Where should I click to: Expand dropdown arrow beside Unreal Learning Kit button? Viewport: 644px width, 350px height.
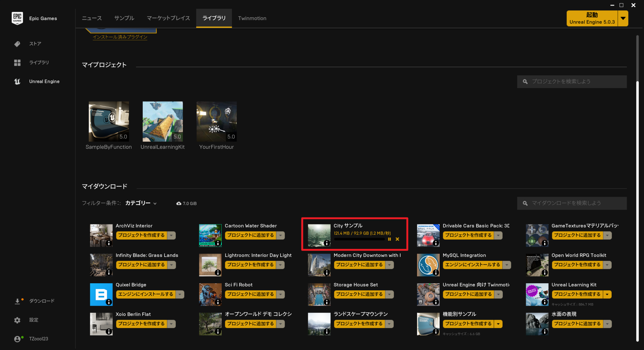coord(607,295)
